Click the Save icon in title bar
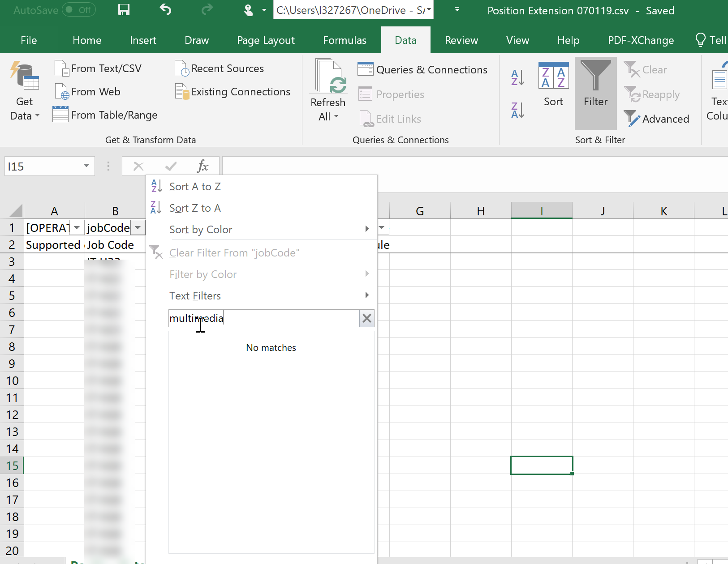This screenshot has height=564, width=728. [x=124, y=10]
